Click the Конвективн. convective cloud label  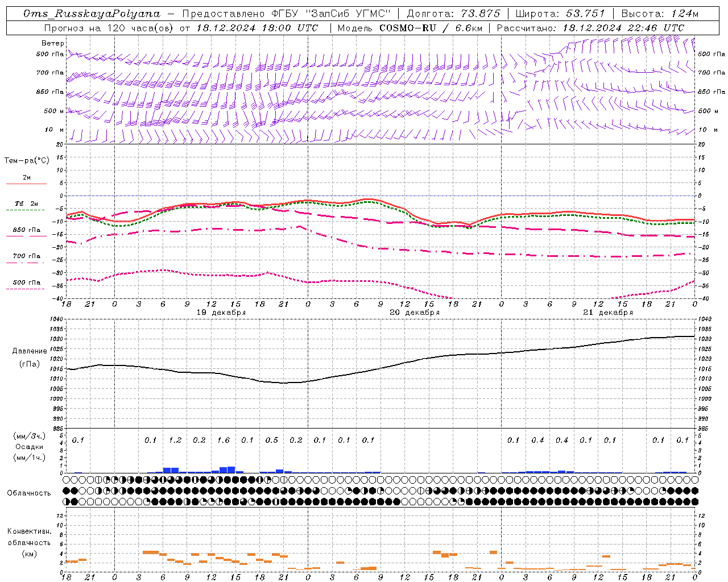(29, 531)
